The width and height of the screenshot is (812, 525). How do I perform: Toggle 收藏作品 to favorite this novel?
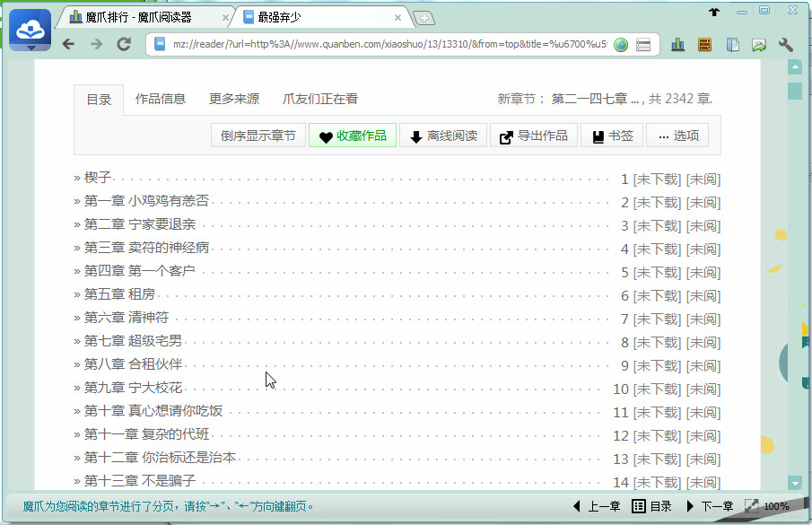click(x=352, y=136)
